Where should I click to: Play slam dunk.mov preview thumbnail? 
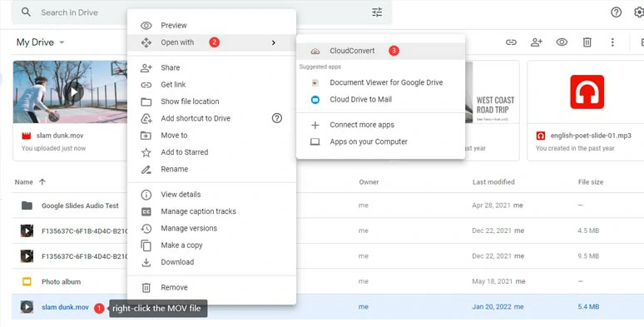pyautogui.click(x=74, y=92)
